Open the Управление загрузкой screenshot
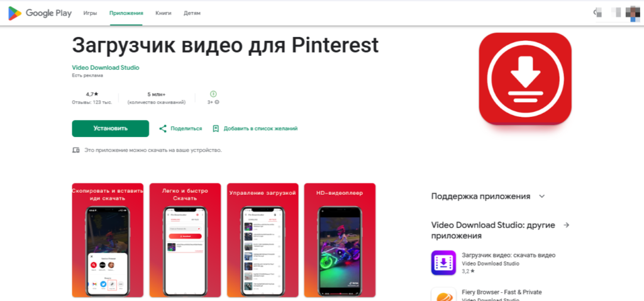Viewport: 644px width, 301px height. [263, 240]
